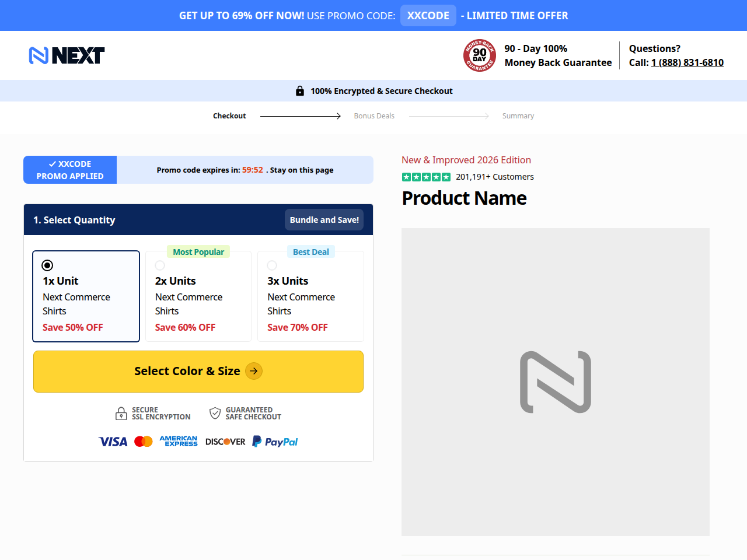Click the padlock icon beside Secure Checkout

click(x=300, y=91)
